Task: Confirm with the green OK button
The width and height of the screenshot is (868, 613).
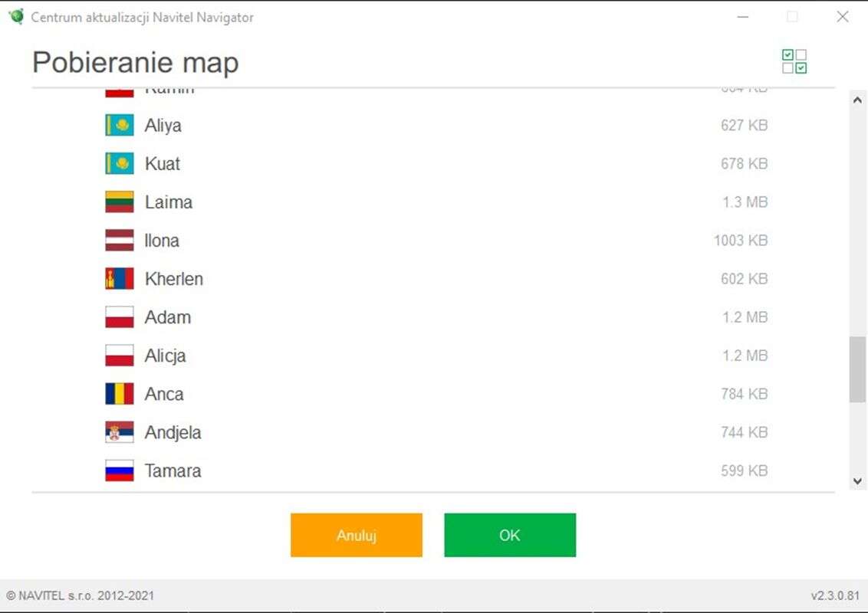Action: point(509,535)
